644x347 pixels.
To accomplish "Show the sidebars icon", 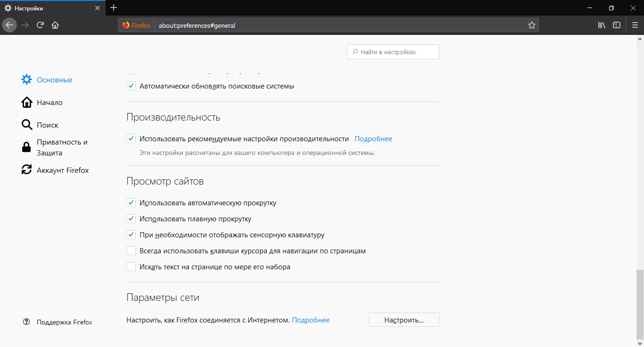I will pyautogui.click(x=617, y=25).
